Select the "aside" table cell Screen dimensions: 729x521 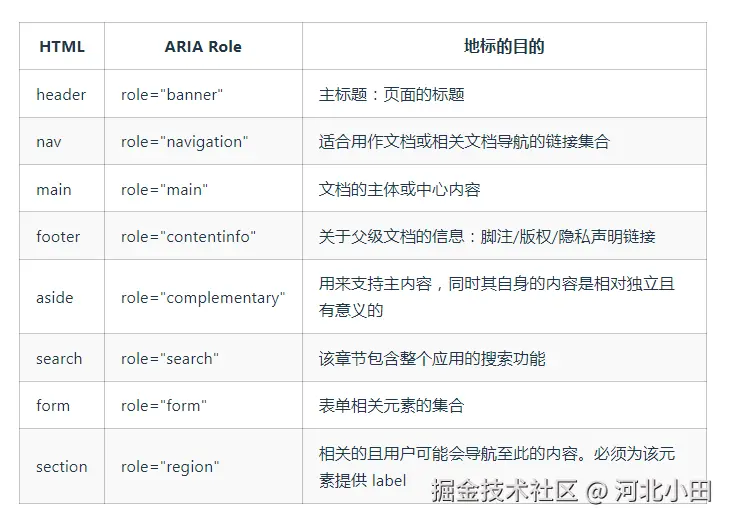pyautogui.click(x=55, y=298)
